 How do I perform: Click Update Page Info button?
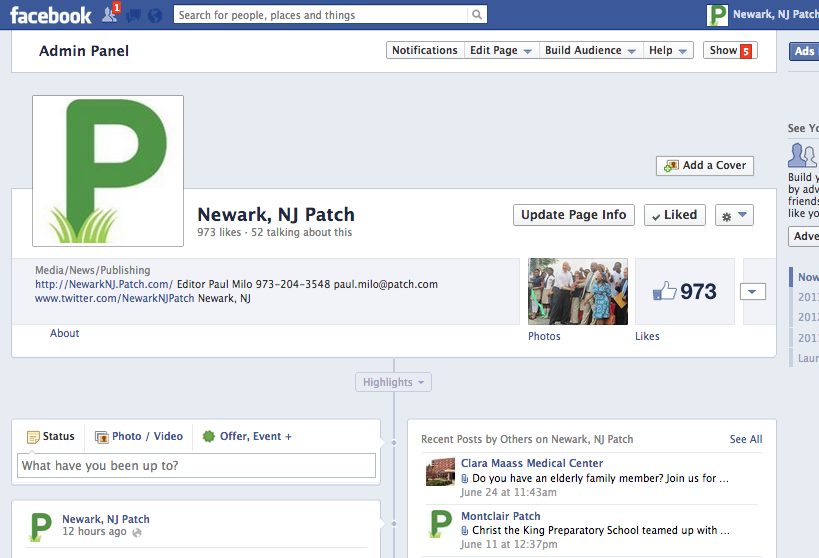(574, 215)
